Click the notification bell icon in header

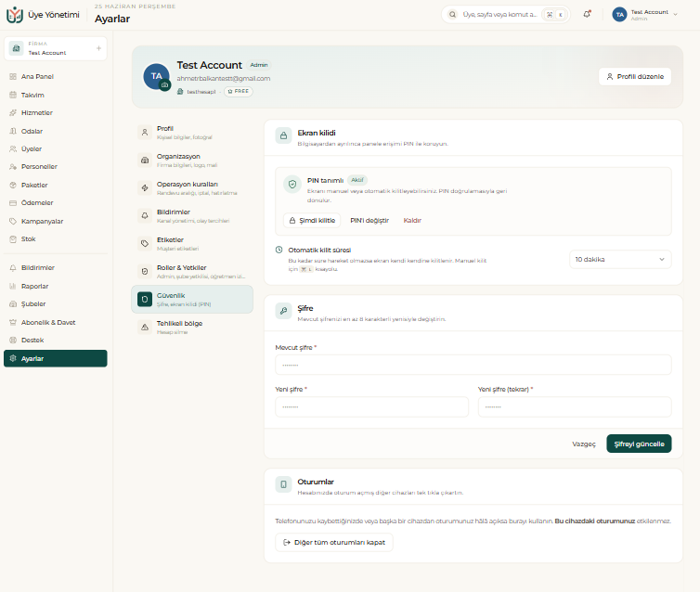click(x=587, y=14)
